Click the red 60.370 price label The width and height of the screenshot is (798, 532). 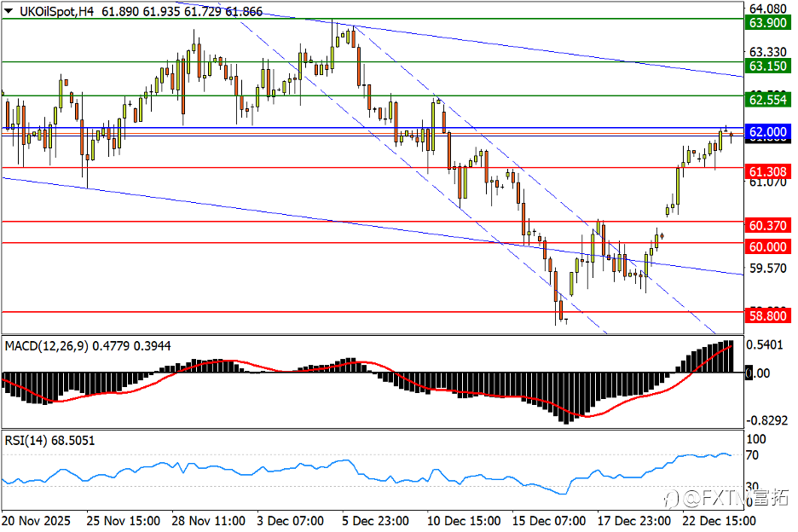click(x=768, y=226)
